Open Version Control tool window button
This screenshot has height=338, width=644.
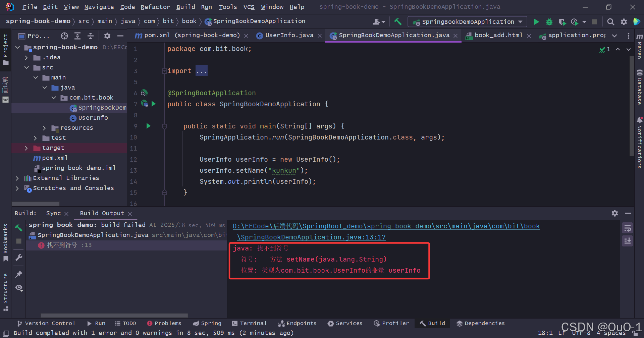pyautogui.click(x=46, y=323)
